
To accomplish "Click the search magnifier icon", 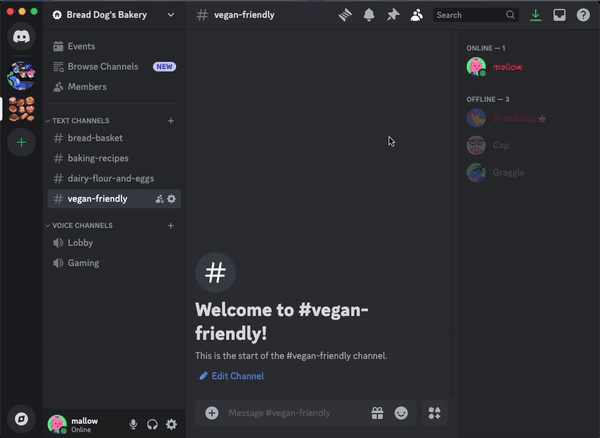I will pos(510,15).
